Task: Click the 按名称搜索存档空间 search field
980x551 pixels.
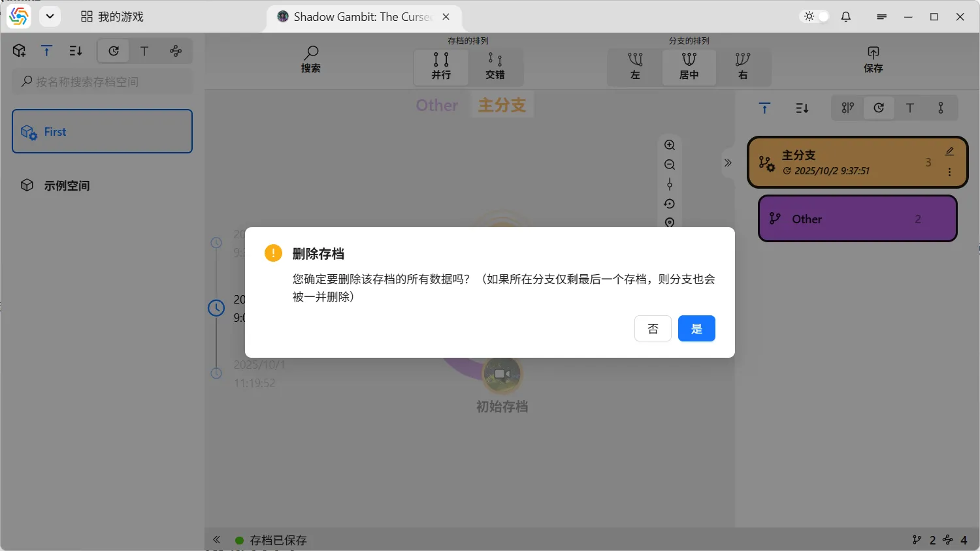Action: click(x=103, y=82)
